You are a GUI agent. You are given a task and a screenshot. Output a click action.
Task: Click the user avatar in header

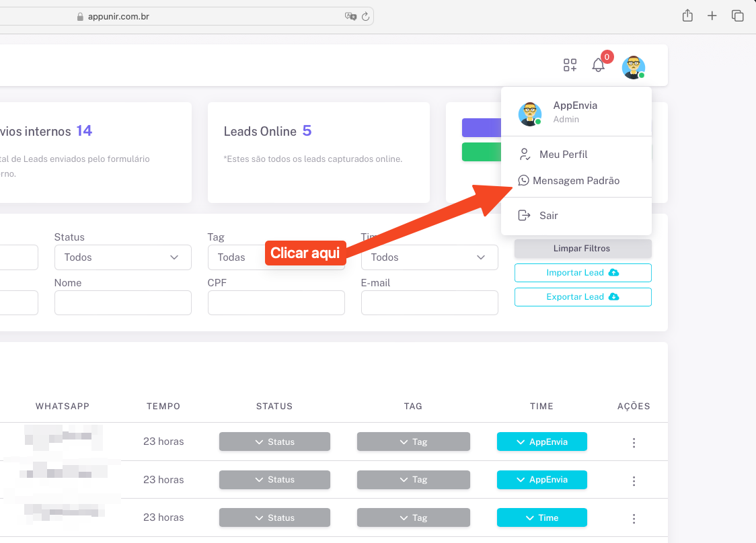pyautogui.click(x=633, y=67)
